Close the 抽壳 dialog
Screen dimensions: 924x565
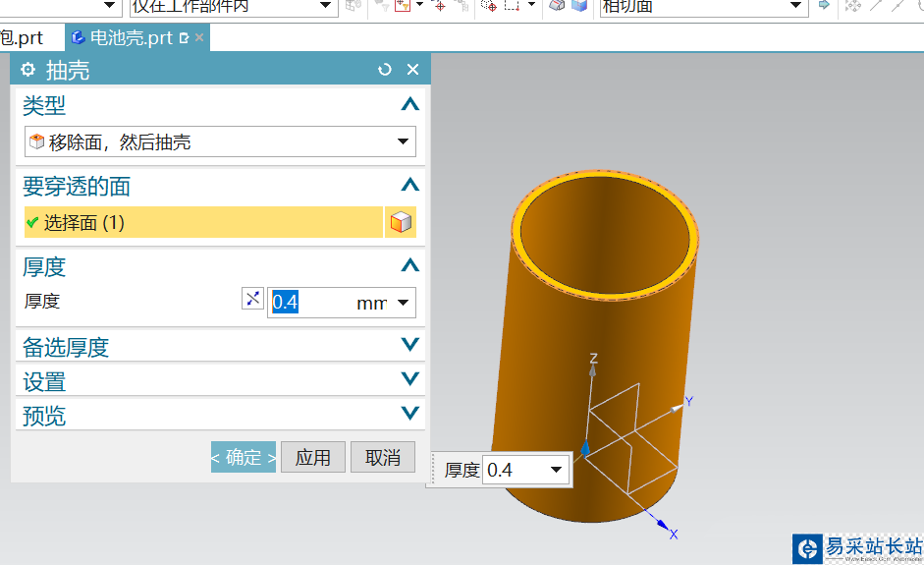pos(413,70)
